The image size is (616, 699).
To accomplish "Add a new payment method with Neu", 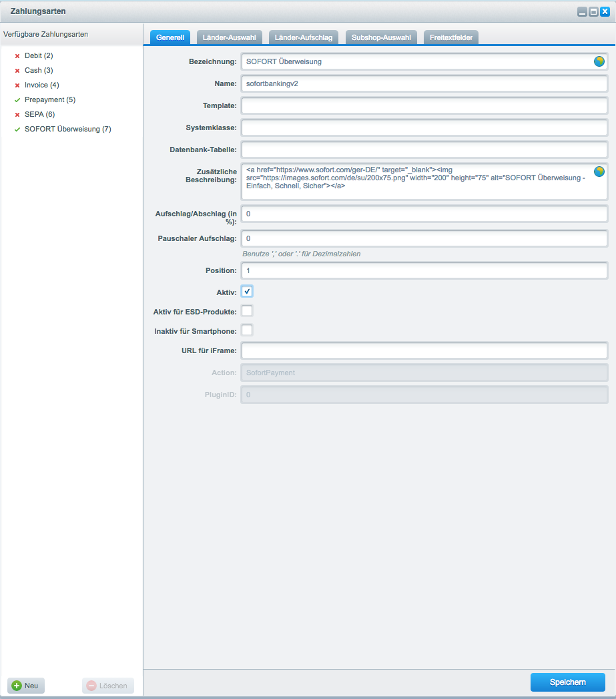I will 26,686.
